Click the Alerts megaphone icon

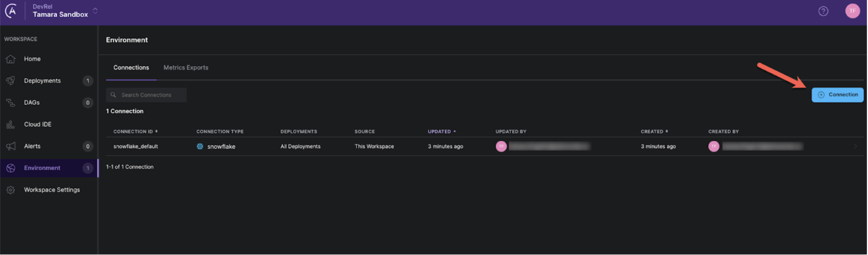coord(10,146)
